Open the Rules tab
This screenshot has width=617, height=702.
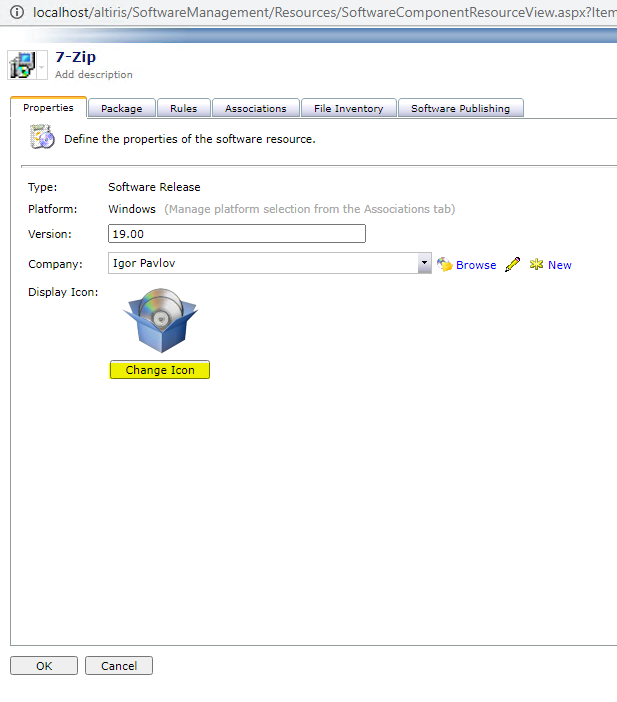tap(184, 108)
